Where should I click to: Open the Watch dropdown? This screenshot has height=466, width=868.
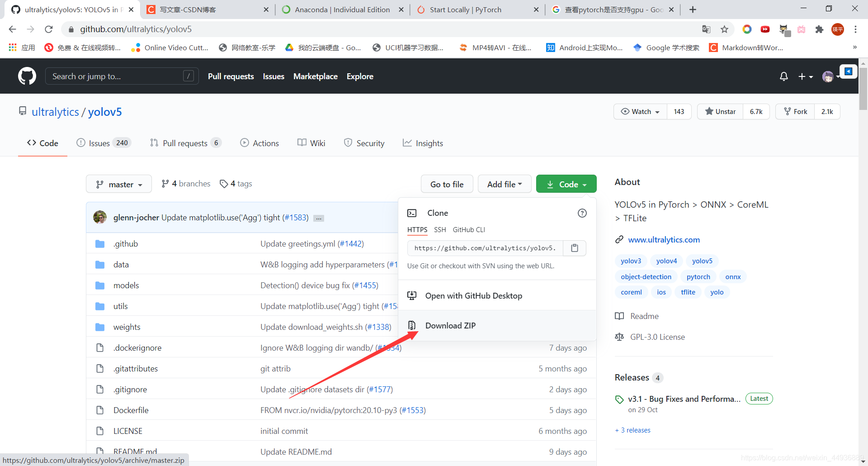[x=640, y=112]
